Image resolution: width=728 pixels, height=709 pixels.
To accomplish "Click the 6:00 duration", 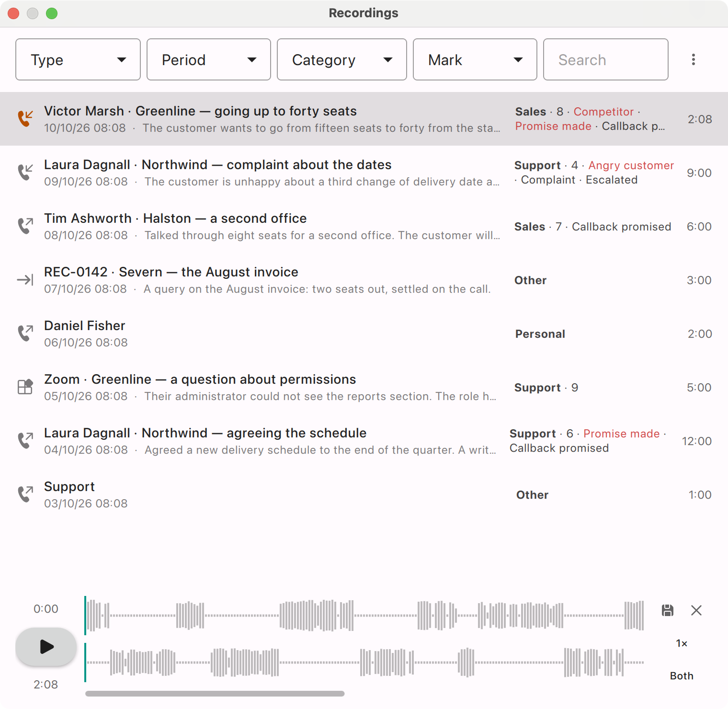I will tap(699, 227).
